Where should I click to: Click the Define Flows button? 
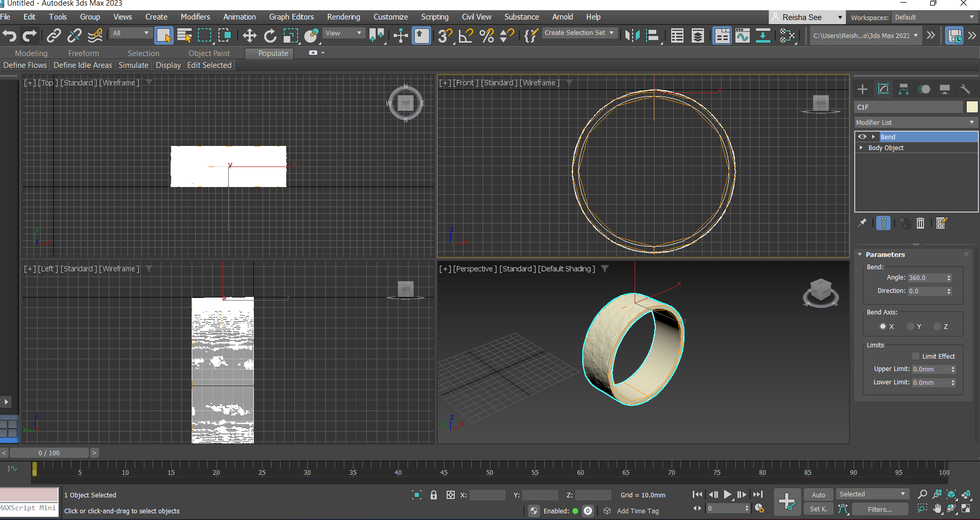pyautogui.click(x=25, y=65)
